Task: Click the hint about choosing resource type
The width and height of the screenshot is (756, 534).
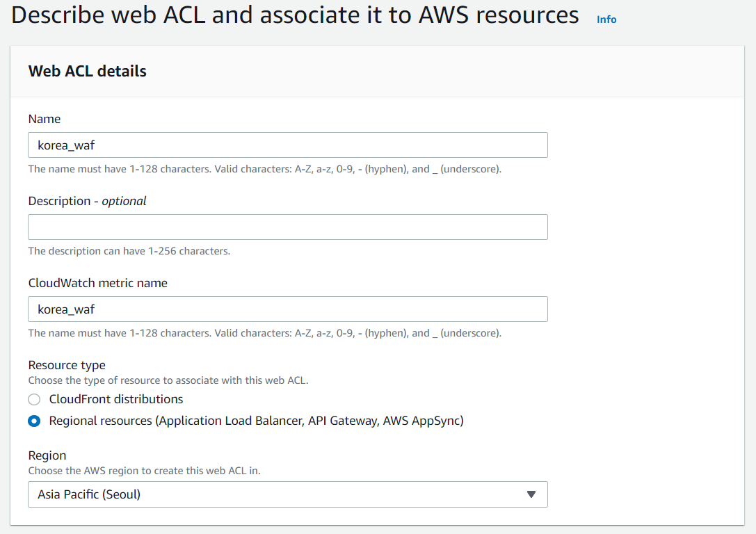Action: pos(168,380)
